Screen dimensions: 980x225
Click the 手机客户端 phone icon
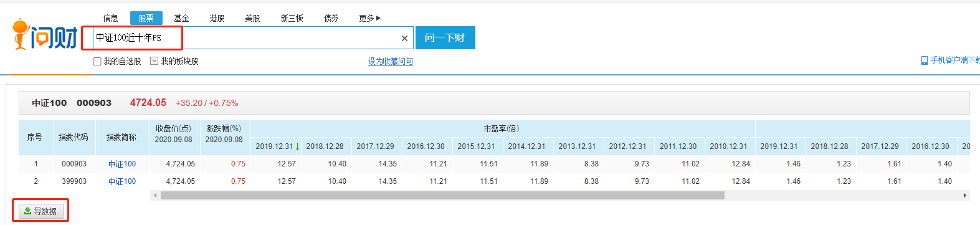coord(924,60)
